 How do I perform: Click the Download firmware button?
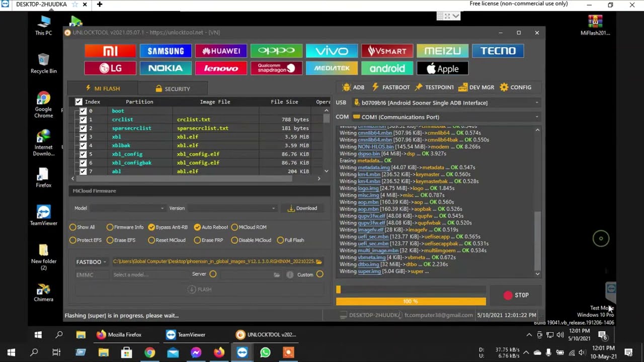[x=302, y=208]
